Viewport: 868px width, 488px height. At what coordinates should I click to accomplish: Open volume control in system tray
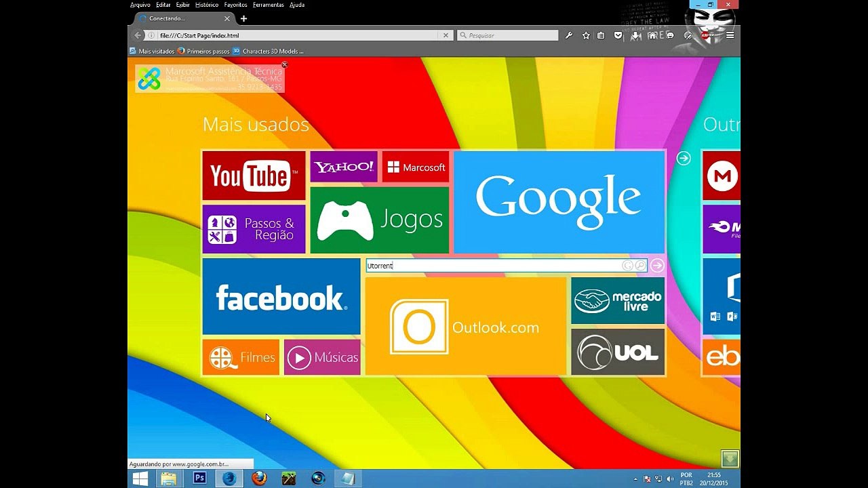[669, 479]
